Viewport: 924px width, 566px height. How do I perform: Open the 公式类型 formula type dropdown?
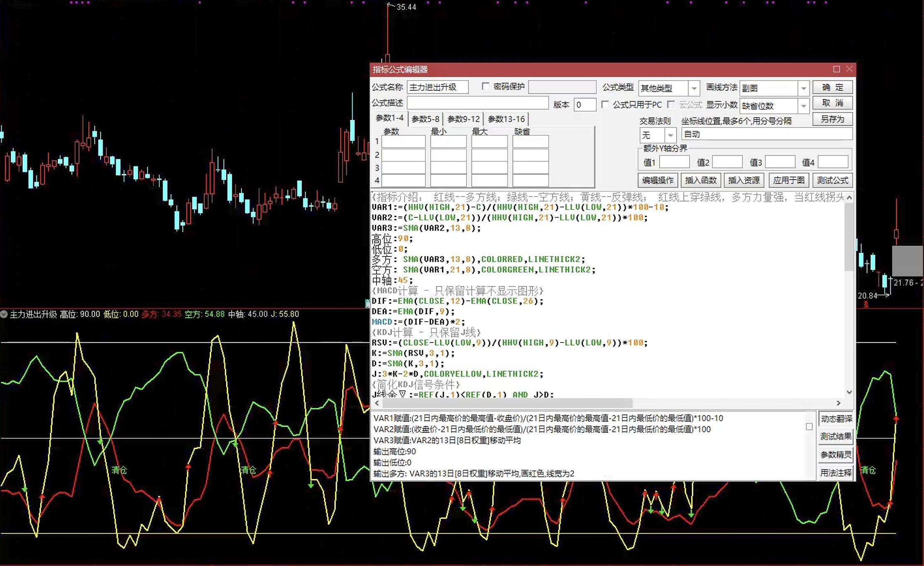(694, 88)
